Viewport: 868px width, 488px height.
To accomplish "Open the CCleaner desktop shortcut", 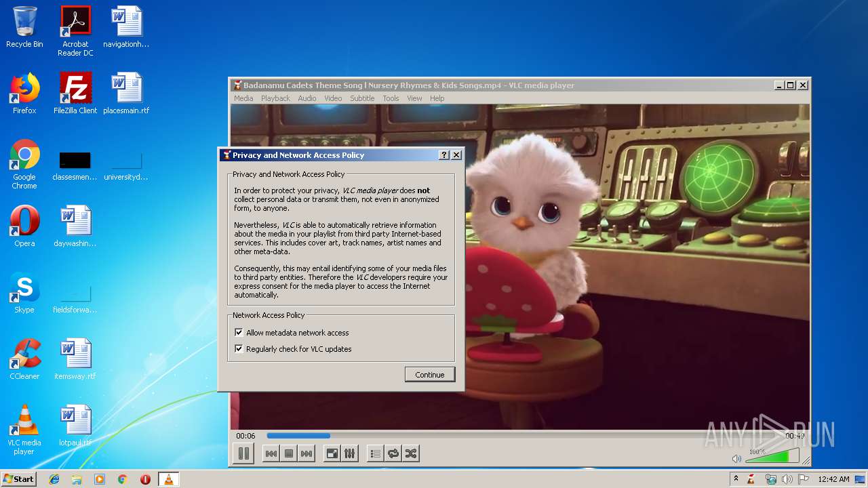I will click(24, 359).
